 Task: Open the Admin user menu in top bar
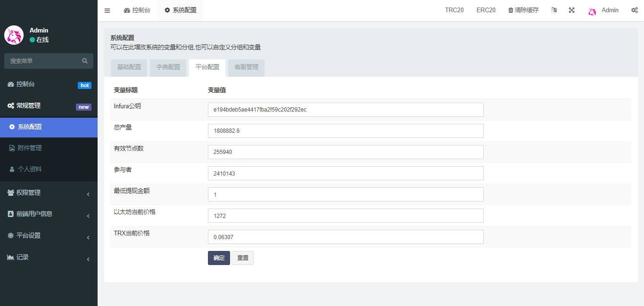coord(603,10)
